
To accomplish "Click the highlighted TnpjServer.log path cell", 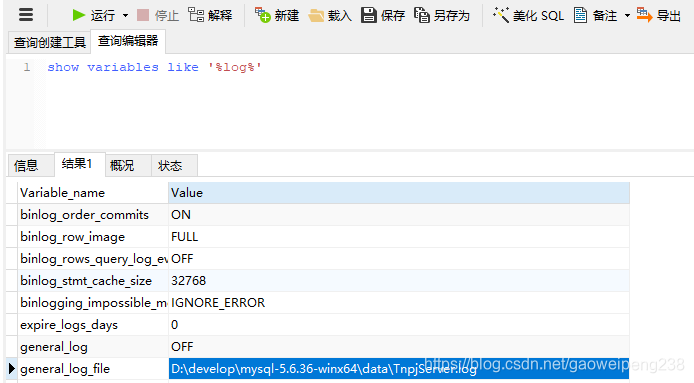I will (399, 369).
